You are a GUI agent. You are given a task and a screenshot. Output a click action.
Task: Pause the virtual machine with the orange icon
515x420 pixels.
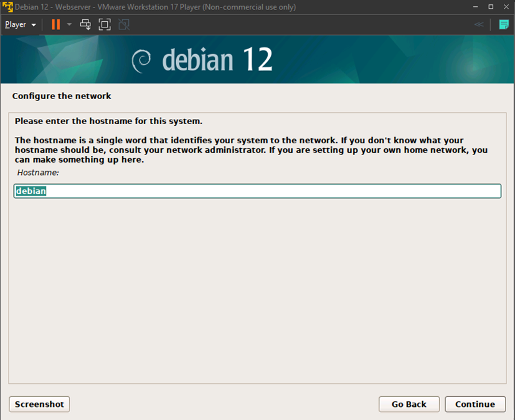pos(56,25)
